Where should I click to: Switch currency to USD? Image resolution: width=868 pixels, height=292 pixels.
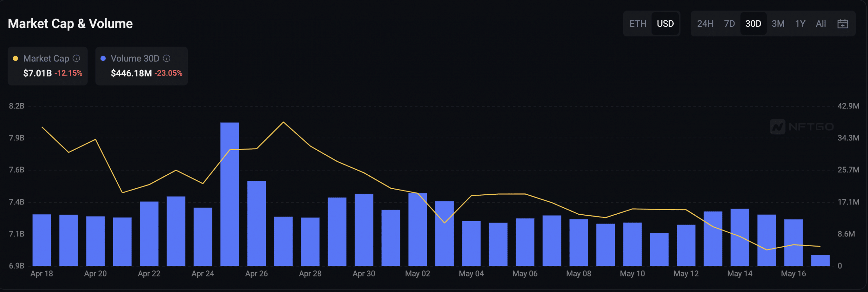(665, 24)
